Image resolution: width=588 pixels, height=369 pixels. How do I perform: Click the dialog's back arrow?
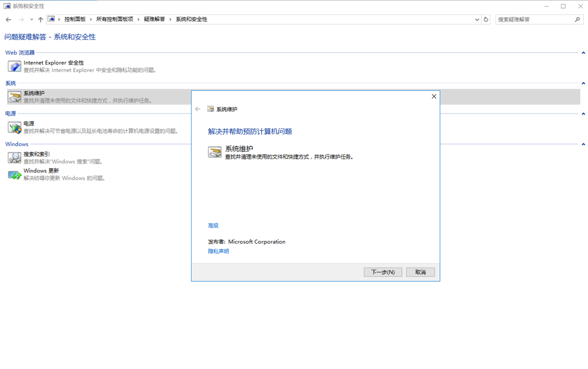pos(198,109)
